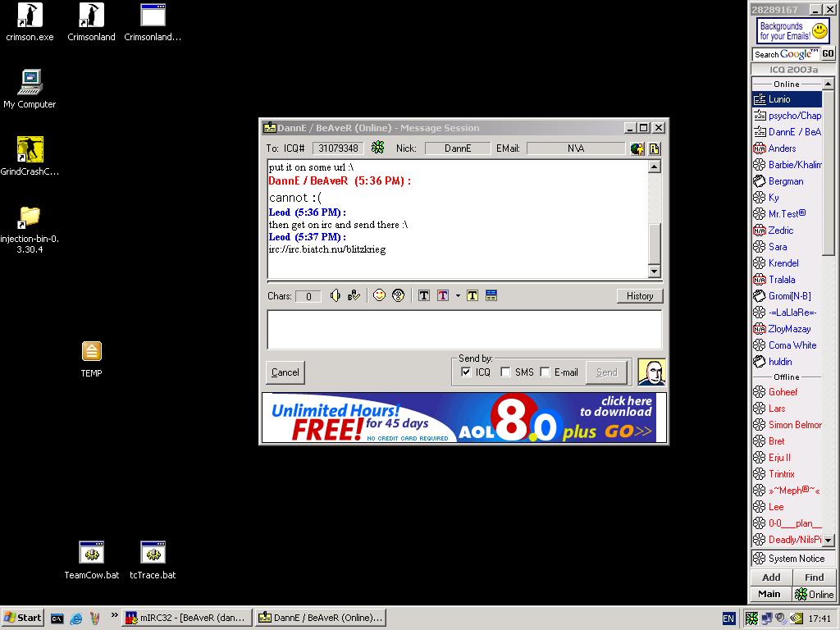The image size is (840, 630).
Task: Insert a smiley emoticon in message
Action: [379, 295]
